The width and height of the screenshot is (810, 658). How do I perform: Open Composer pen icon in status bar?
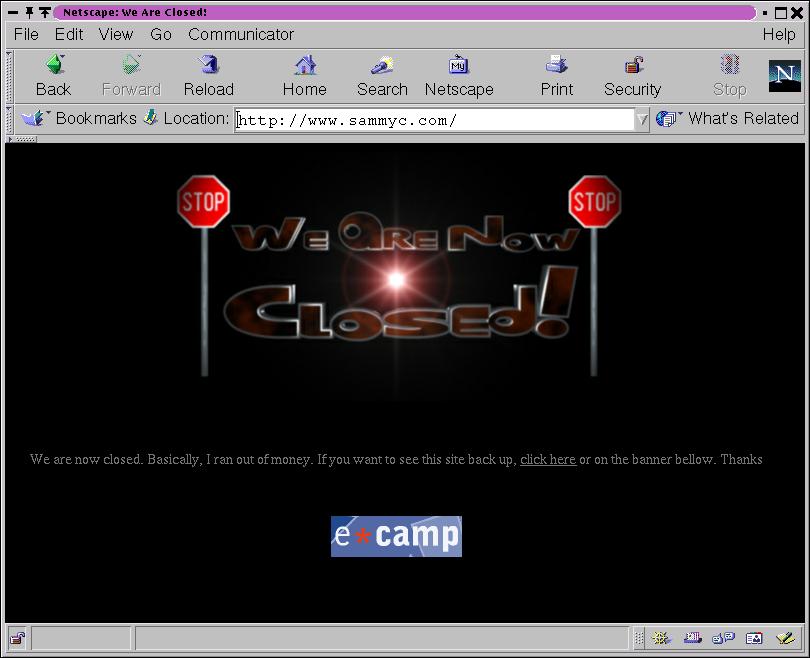tap(785, 638)
